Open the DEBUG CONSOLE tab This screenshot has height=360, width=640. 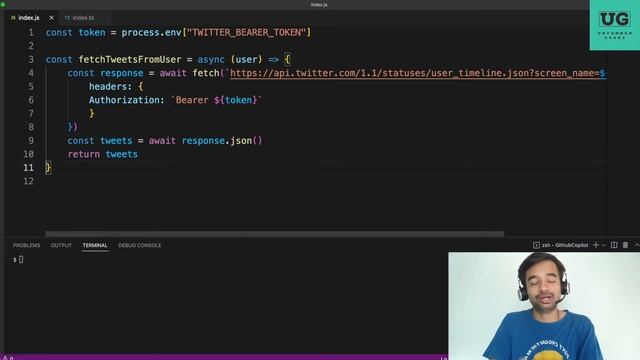[x=140, y=245]
